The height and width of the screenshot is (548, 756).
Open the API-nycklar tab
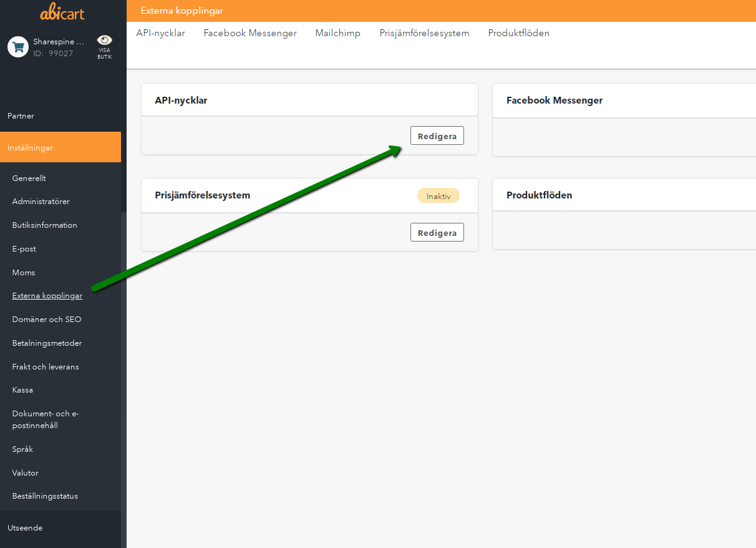(x=160, y=33)
